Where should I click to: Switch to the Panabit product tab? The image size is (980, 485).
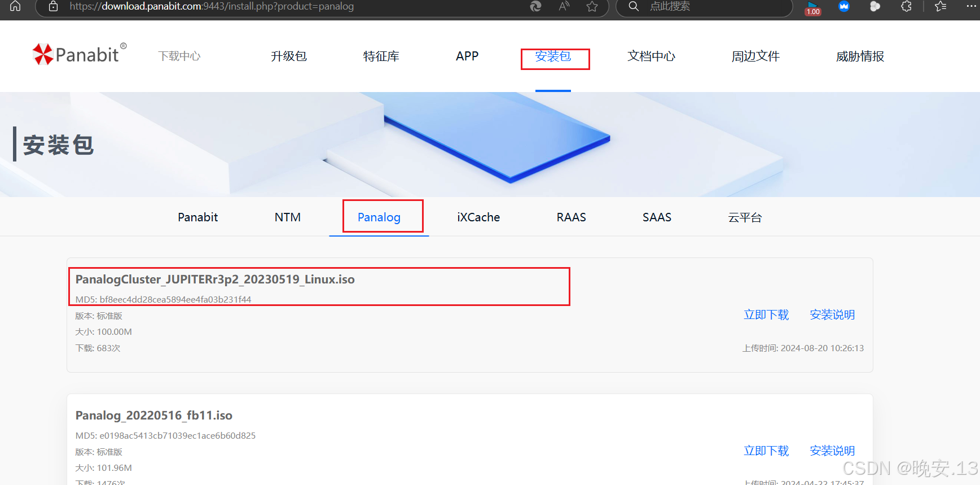click(197, 217)
